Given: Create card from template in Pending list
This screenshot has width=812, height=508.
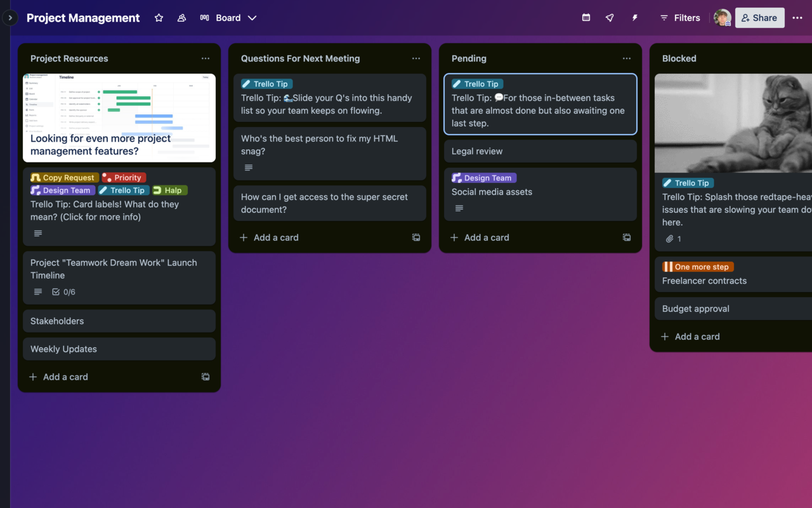Looking at the screenshot, I should tap(627, 237).
